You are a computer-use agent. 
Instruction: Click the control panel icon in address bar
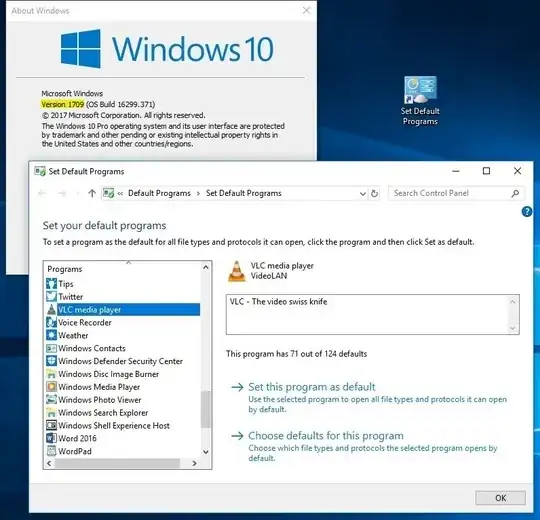point(108,193)
